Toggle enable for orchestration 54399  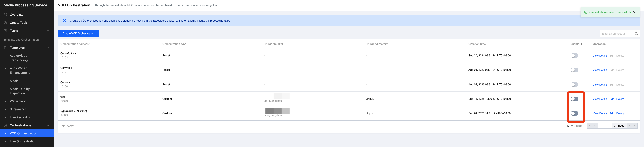(x=574, y=113)
